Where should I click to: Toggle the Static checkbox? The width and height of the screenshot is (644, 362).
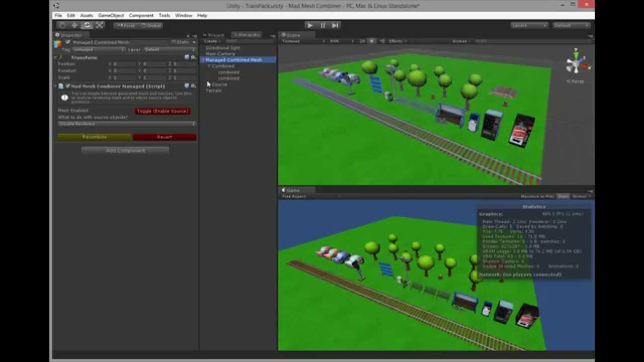coord(174,42)
